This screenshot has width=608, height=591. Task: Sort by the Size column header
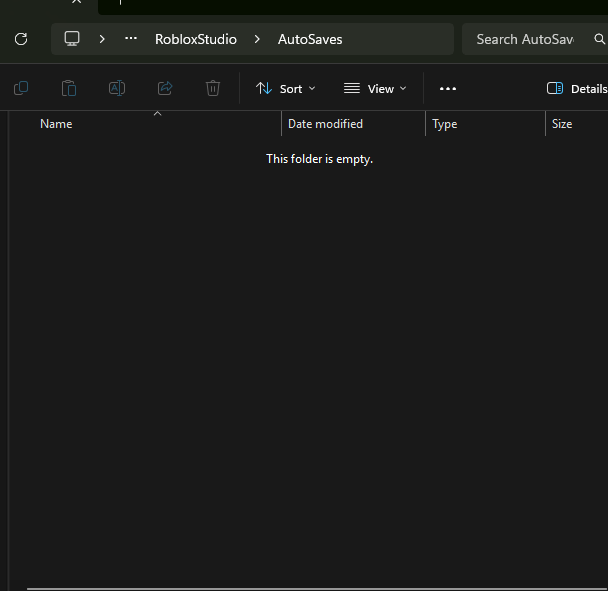point(577,124)
